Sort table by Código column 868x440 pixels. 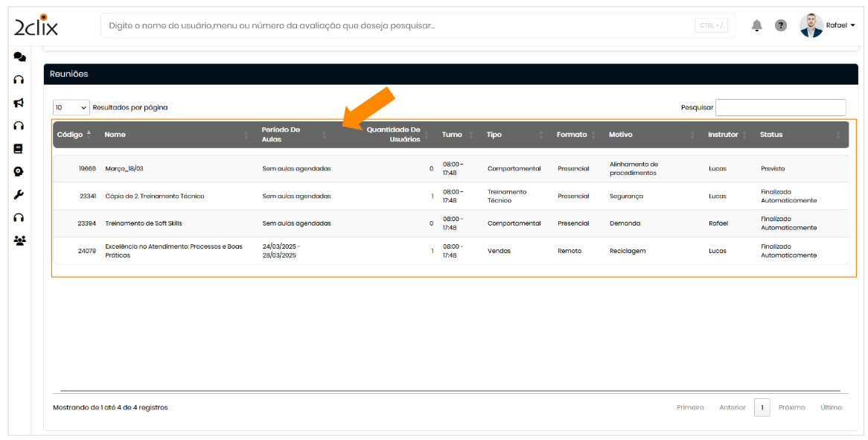[x=73, y=135]
